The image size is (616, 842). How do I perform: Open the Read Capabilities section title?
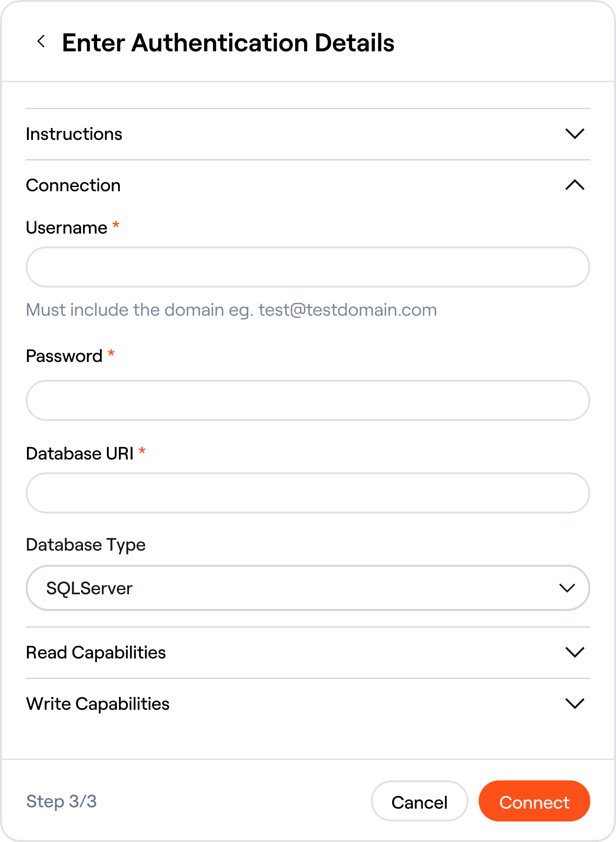click(96, 652)
